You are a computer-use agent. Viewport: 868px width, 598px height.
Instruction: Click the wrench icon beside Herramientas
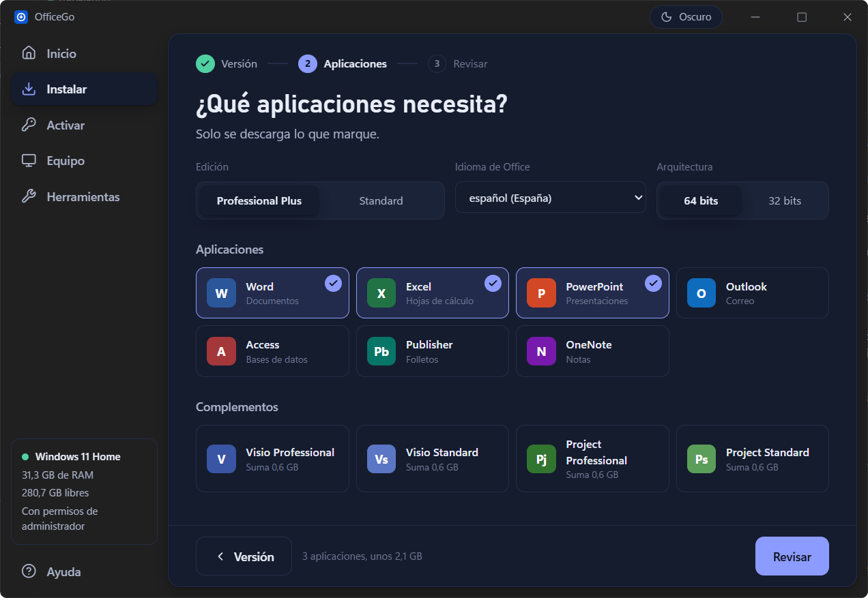pos(29,196)
